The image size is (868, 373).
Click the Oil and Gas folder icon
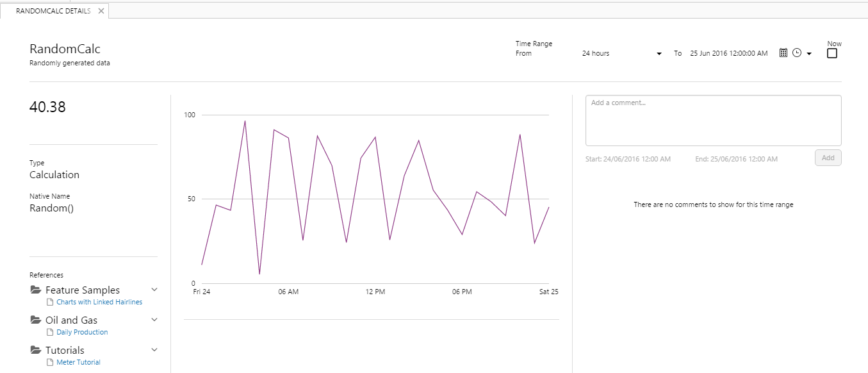tap(35, 320)
